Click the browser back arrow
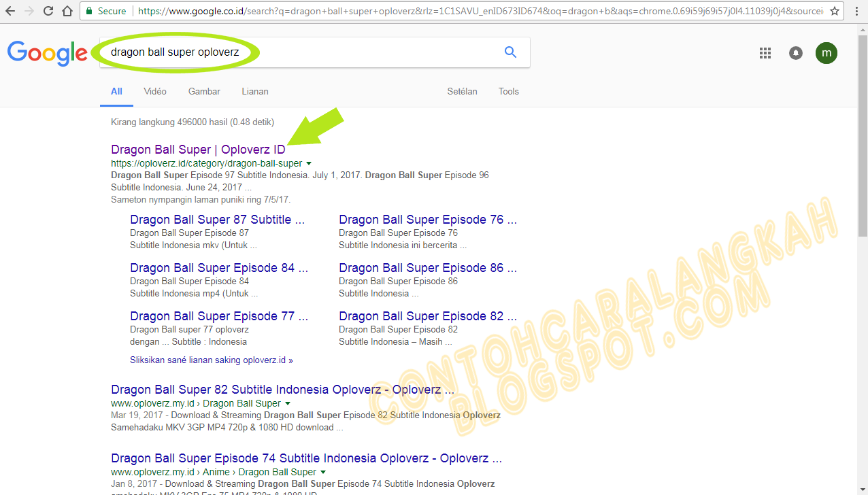Image resolution: width=868 pixels, height=495 pixels. pos(10,11)
